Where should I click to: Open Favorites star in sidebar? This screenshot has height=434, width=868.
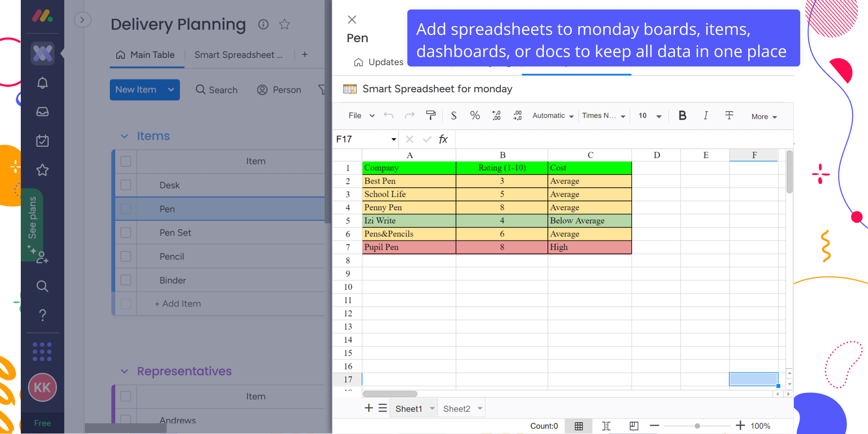click(x=42, y=170)
